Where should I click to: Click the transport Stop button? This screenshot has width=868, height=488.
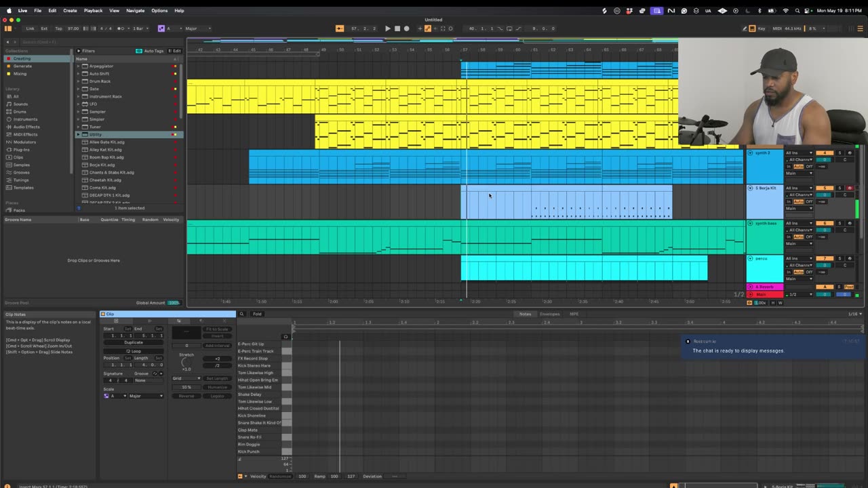pyautogui.click(x=397, y=28)
